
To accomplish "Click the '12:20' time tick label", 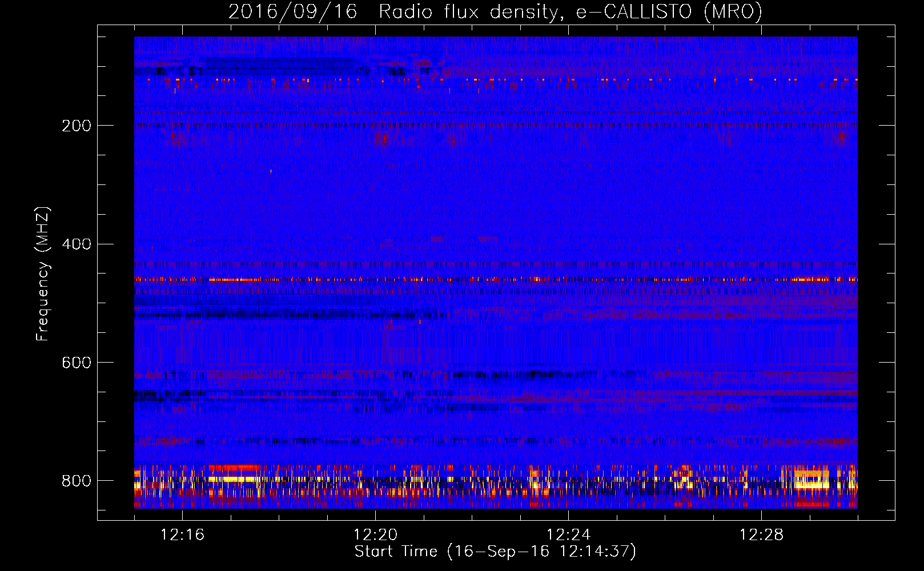I will [x=375, y=535].
